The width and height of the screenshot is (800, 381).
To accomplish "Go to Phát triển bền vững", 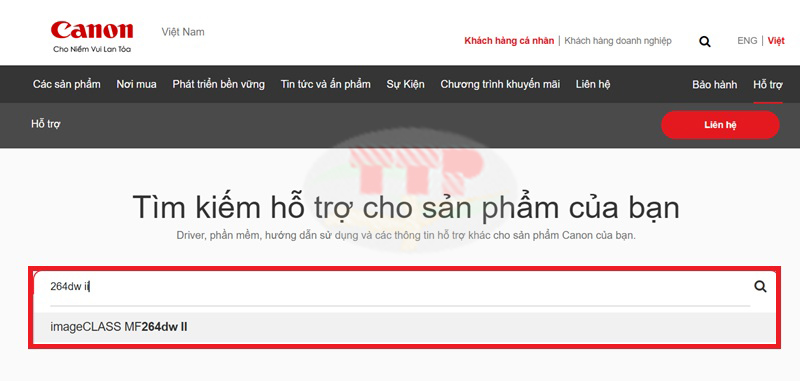I will pos(218,84).
